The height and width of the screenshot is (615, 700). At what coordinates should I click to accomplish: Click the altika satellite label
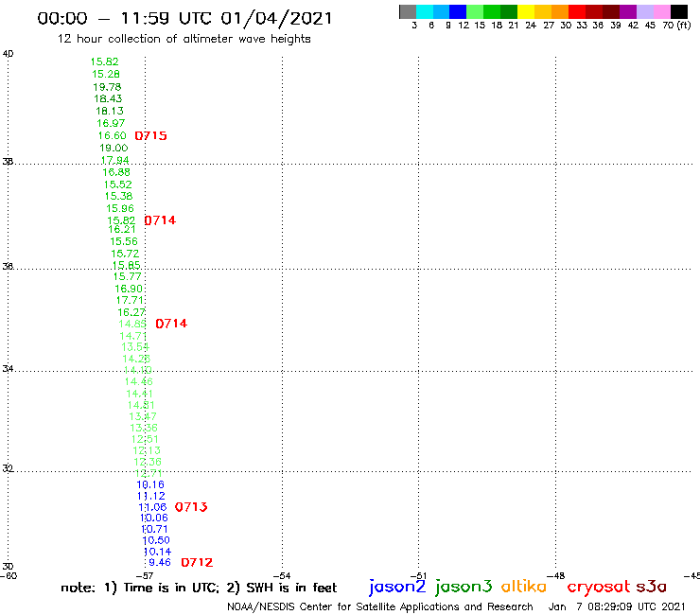tap(524, 586)
